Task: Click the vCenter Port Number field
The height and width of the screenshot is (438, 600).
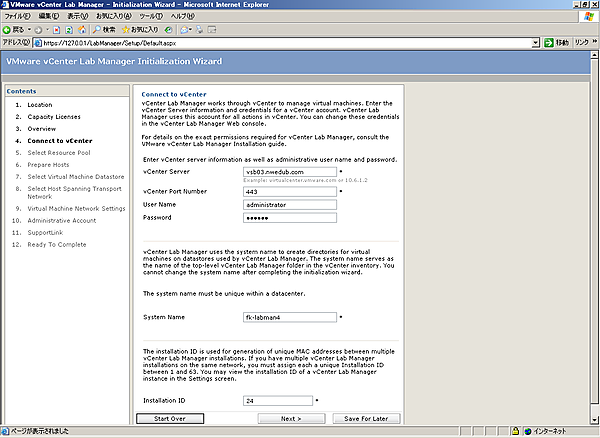Action: pos(290,190)
